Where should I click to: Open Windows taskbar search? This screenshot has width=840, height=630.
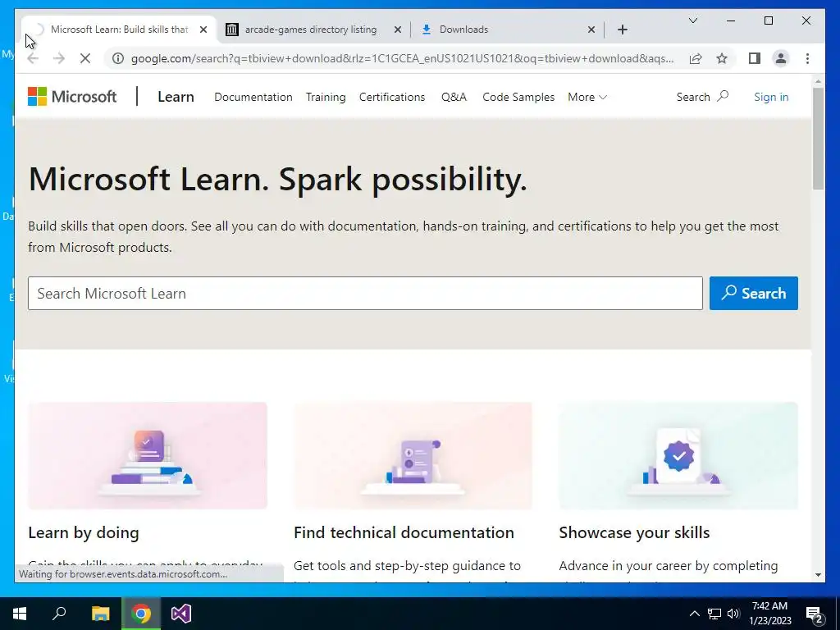click(x=59, y=614)
